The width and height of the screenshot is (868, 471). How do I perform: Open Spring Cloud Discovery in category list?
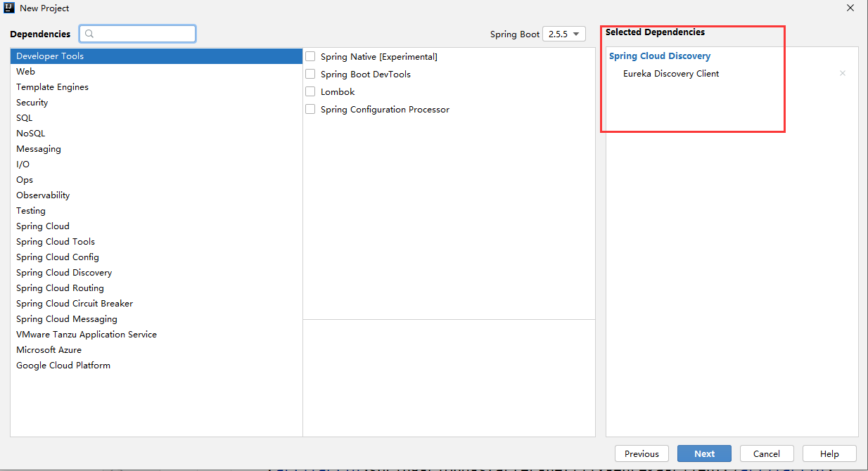tap(156, 273)
